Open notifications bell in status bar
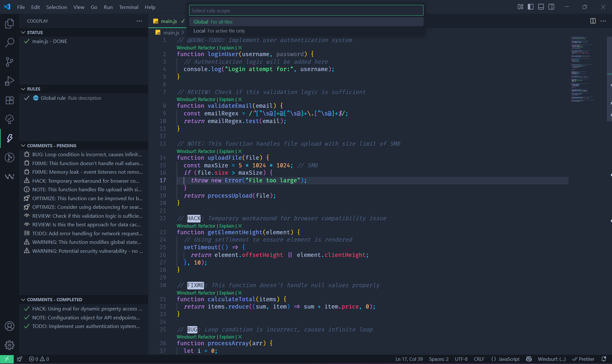The image size is (612, 364). click(x=603, y=359)
